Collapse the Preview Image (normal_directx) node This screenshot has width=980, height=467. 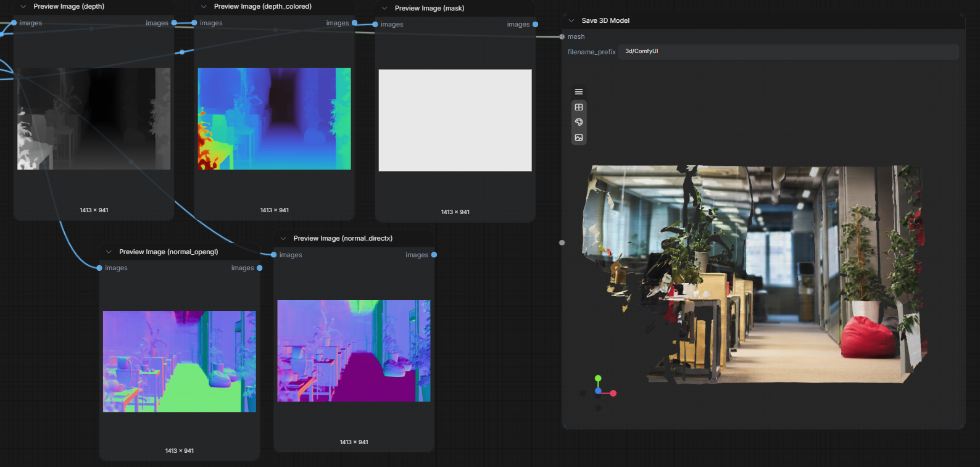tap(283, 239)
